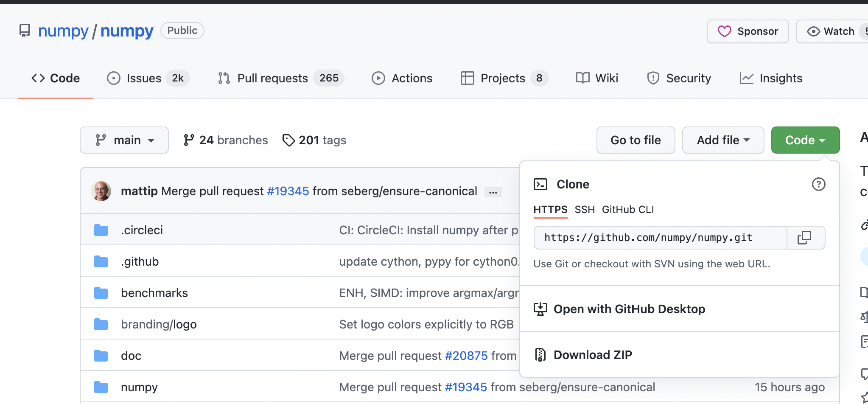The width and height of the screenshot is (868, 404).
Task: Open update cython pypy commit message
Action: tap(429, 261)
